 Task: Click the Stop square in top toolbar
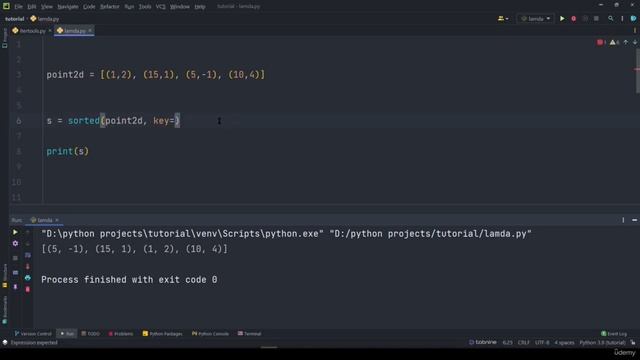[x=596, y=18]
